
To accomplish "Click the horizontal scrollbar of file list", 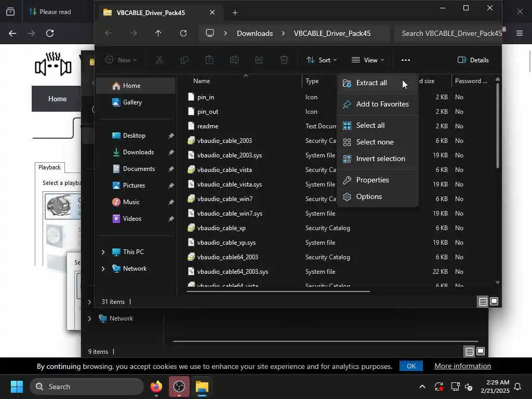I will (278, 291).
